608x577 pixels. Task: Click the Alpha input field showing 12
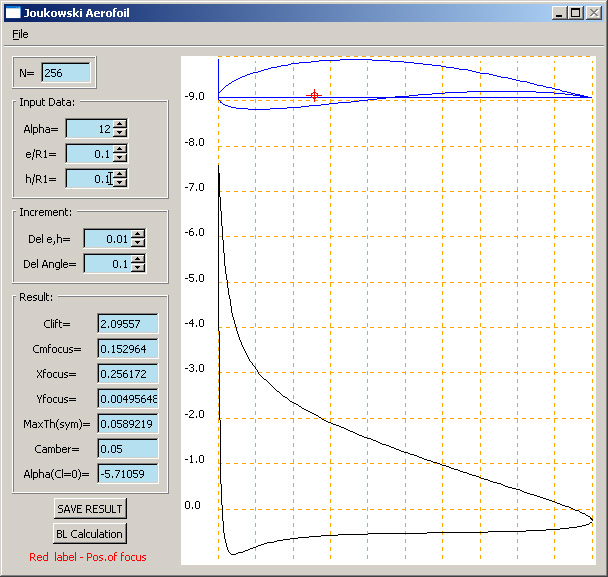tap(90, 129)
